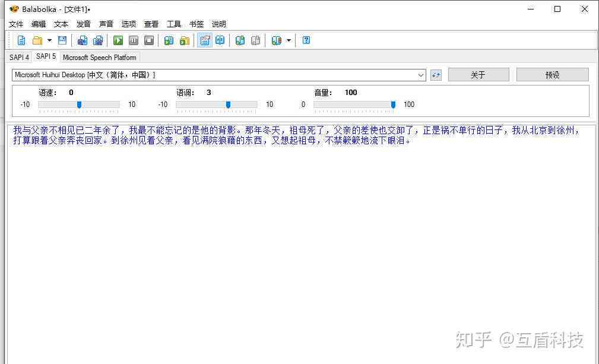Expand the Microsoft Huihui Desktop voice dropdown

(x=420, y=75)
